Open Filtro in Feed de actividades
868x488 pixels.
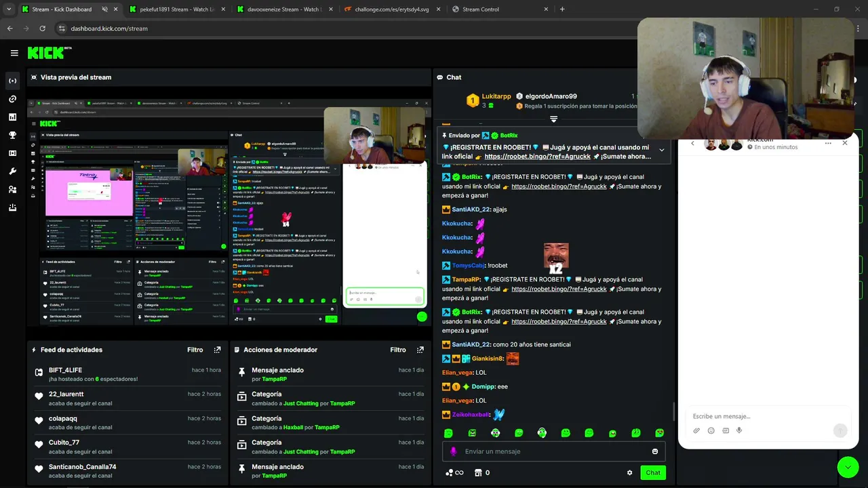click(195, 350)
